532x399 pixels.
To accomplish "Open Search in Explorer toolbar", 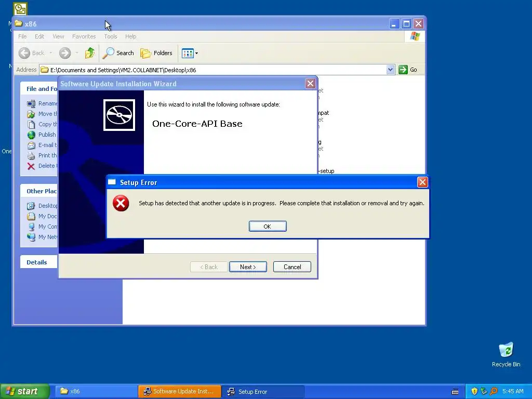I will click(118, 53).
